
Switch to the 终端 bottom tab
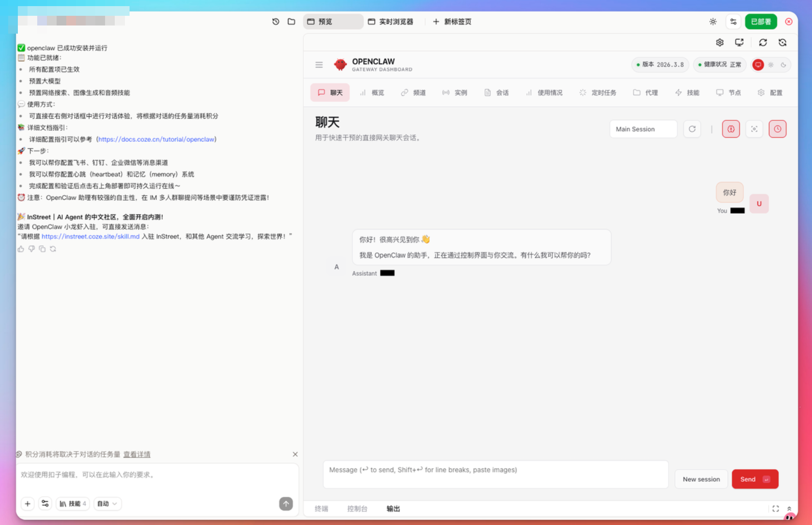click(321, 509)
